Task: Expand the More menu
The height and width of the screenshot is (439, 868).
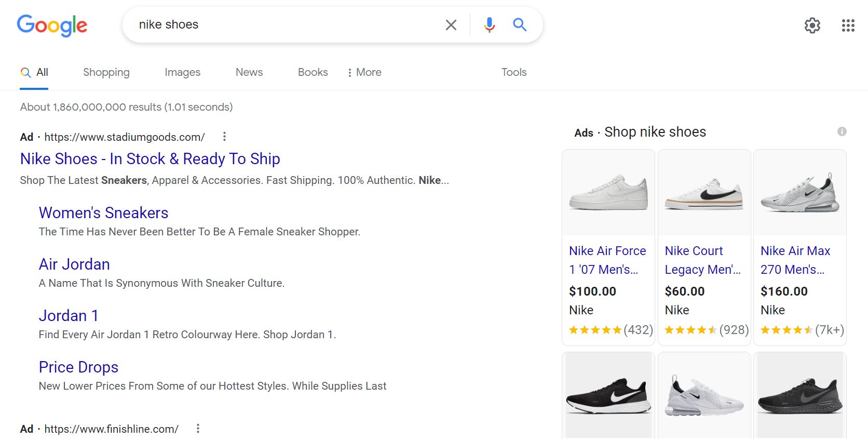Action: click(x=364, y=72)
